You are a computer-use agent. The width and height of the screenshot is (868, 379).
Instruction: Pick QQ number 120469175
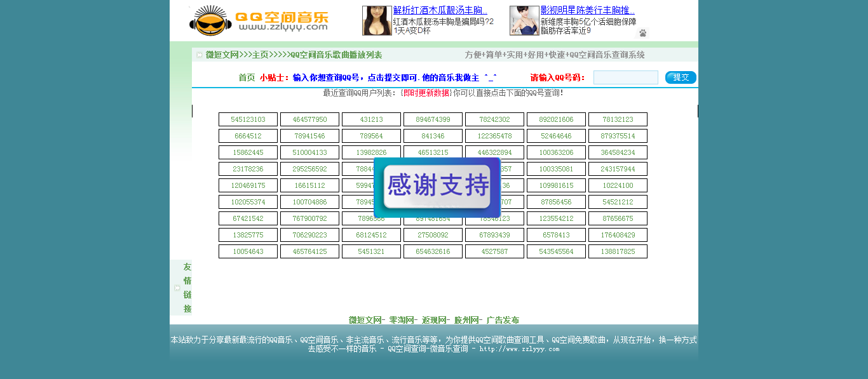pyautogui.click(x=248, y=185)
